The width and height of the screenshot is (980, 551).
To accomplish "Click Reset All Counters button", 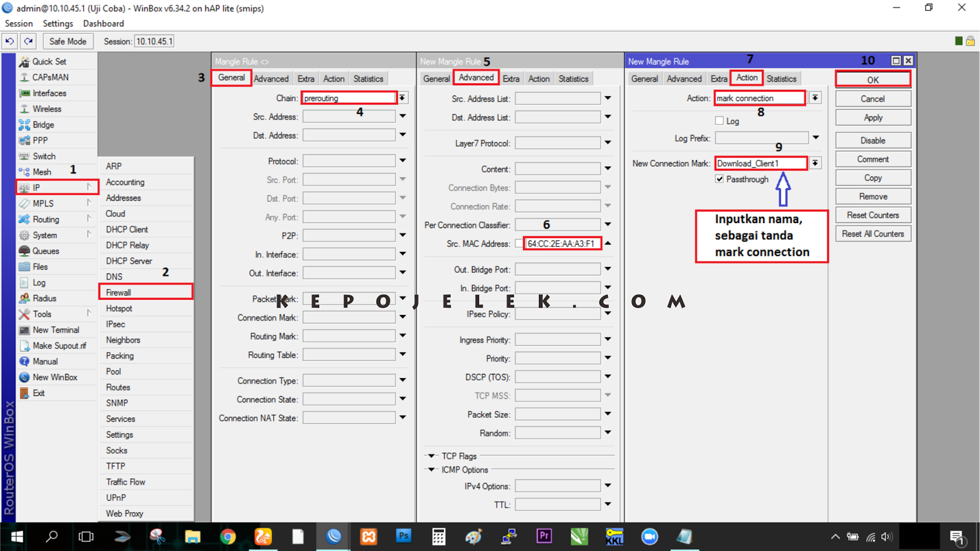I will pos(873,234).
